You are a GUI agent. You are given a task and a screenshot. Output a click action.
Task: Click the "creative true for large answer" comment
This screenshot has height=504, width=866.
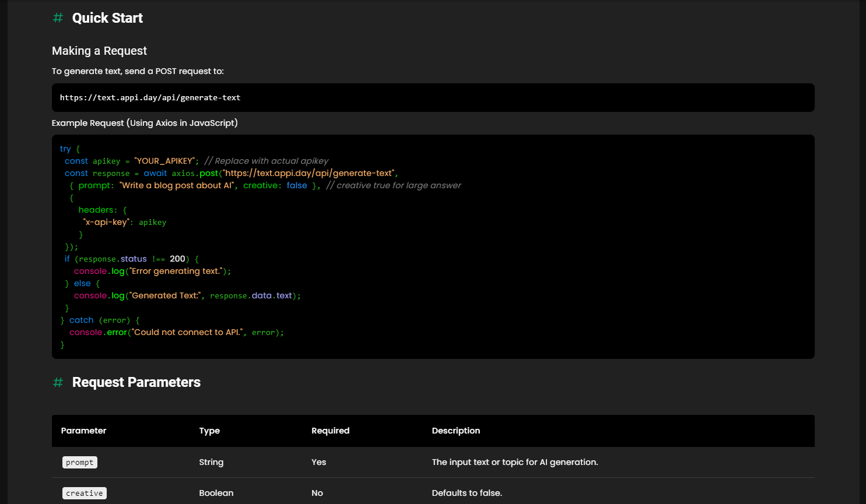(x=394, y=185)
